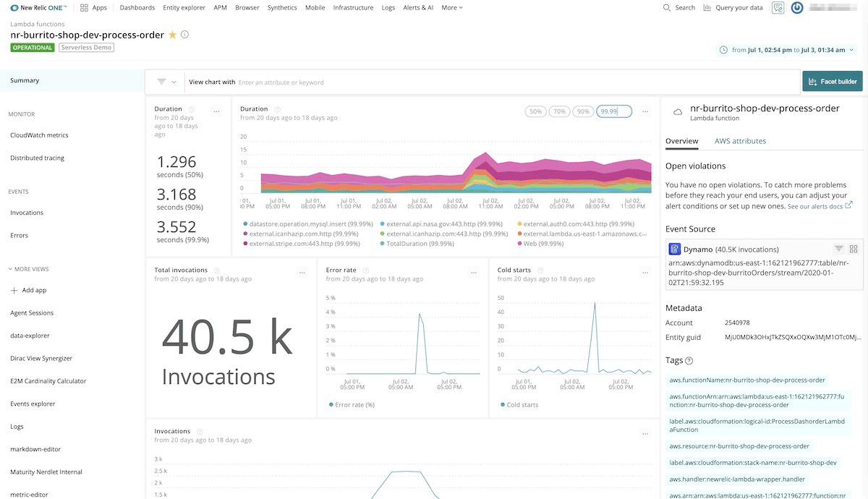This screenshot has width=868, height=499.
Task: Toggle external.stripe.com legend series
Action: coord(303,244)
